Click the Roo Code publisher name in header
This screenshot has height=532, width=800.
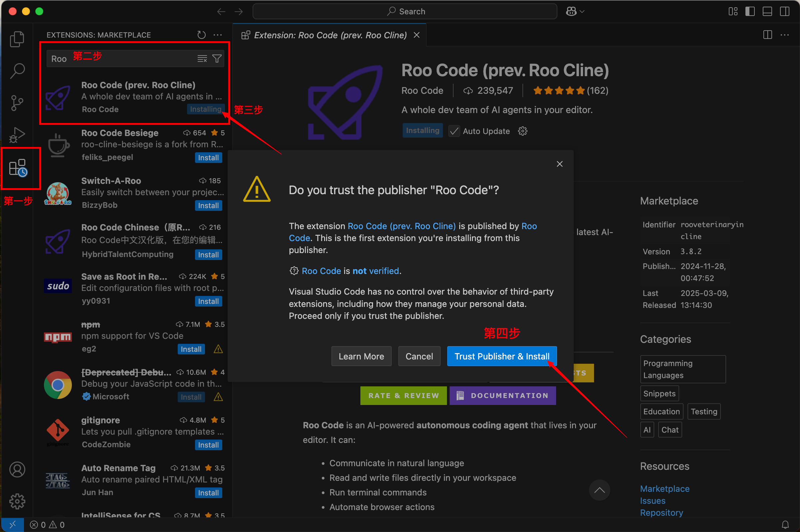click(x=422, y=90)
